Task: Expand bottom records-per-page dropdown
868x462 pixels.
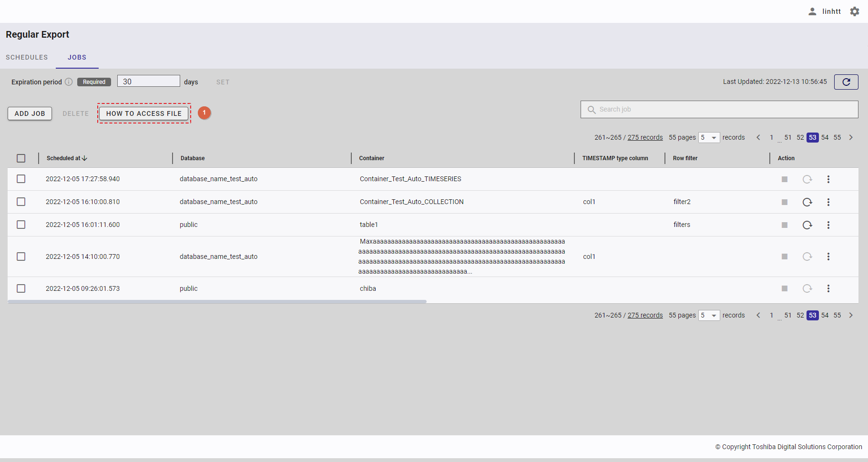Action: click(x=709, y=316)
